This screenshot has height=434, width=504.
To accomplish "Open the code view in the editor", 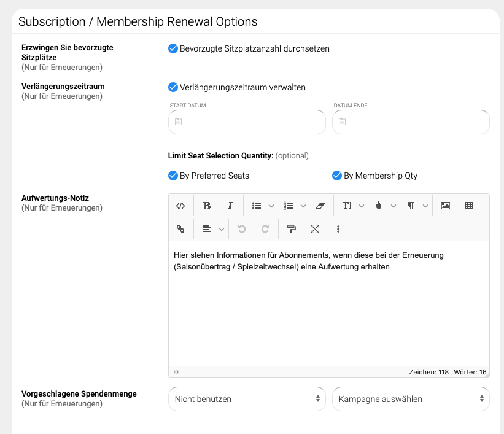I will coord(180,206).
